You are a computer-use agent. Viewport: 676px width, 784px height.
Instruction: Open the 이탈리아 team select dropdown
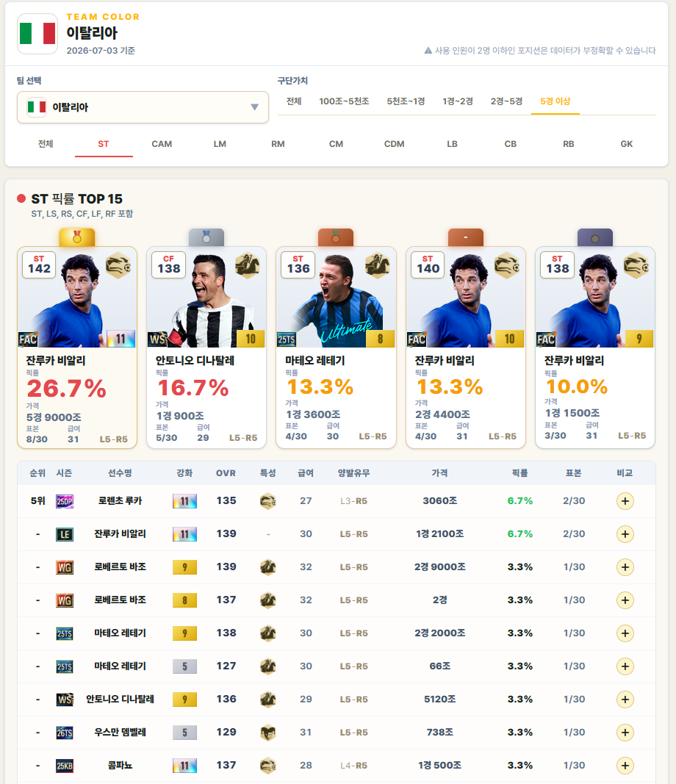point(143,107)
